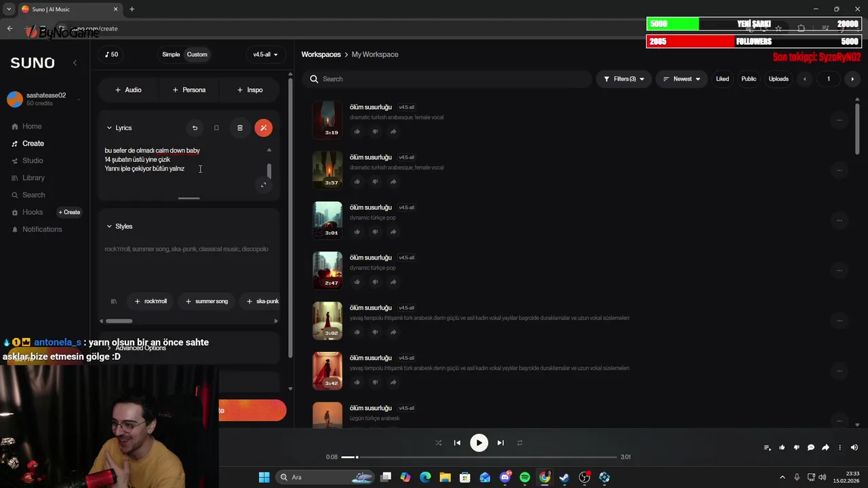
Task: Open the sashatease02 account menu
Action: (x=43, y=99)
